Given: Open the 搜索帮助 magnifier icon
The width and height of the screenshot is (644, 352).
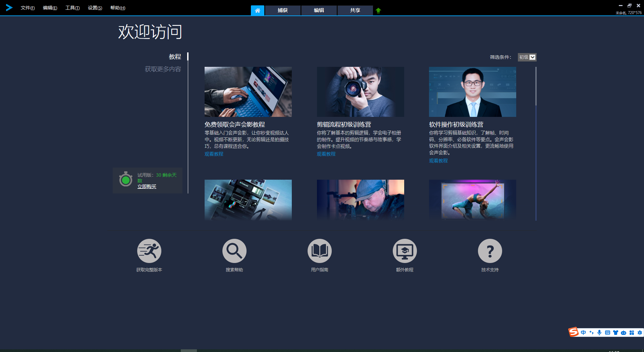Looking at the screenshot, I should coord(234,251).
